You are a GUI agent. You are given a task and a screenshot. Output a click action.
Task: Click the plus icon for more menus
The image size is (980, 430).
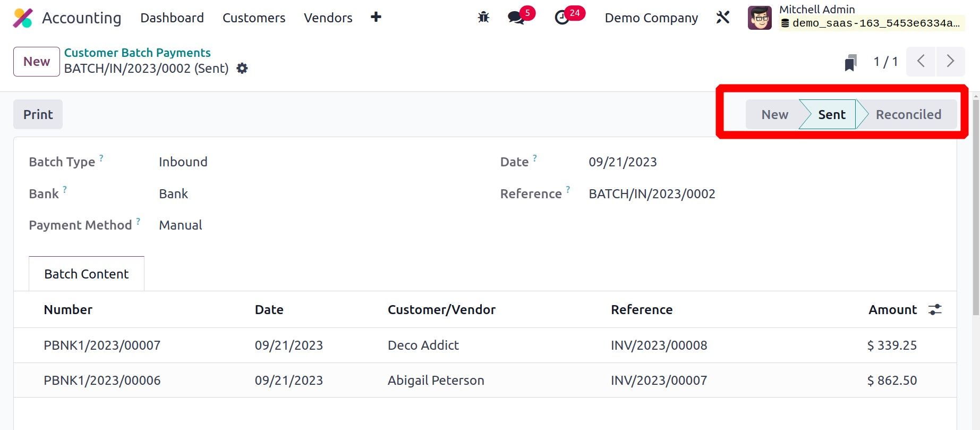376,18
